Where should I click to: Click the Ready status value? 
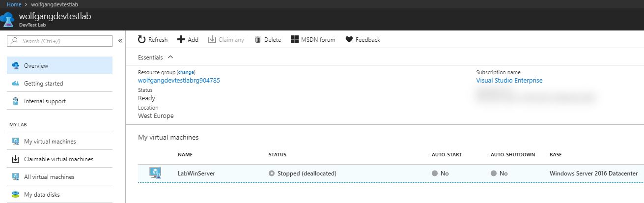(146, 98)
